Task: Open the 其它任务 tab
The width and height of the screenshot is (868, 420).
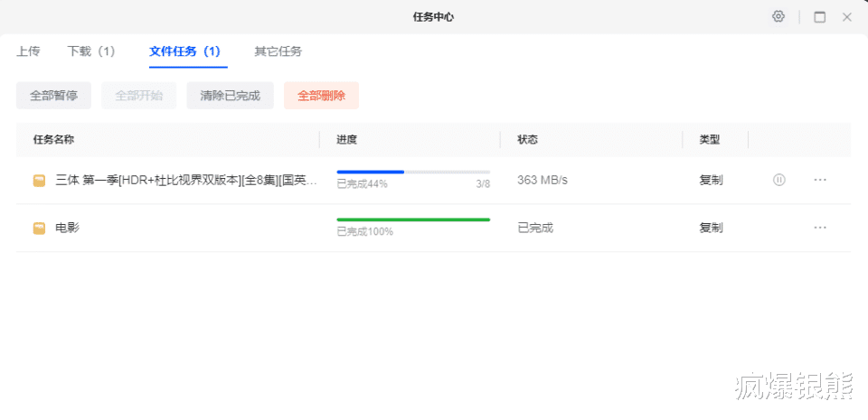Action: tap(278, 51)
